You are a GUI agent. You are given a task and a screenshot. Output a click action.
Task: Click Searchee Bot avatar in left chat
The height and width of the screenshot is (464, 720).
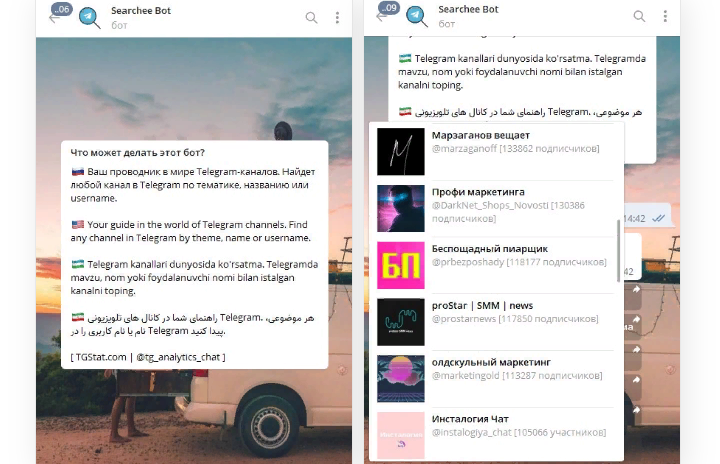coord(89,17)
